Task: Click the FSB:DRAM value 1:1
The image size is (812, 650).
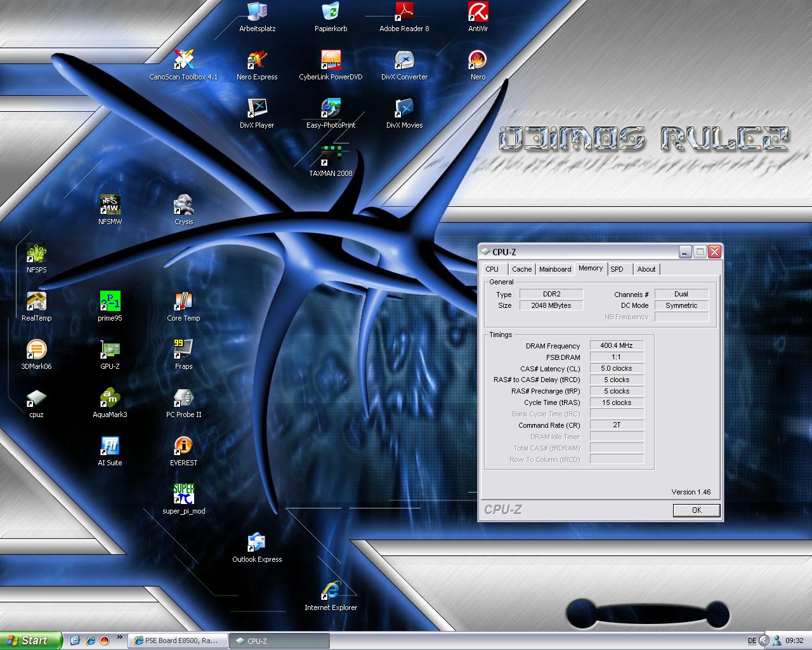Action: click(617, 357)
